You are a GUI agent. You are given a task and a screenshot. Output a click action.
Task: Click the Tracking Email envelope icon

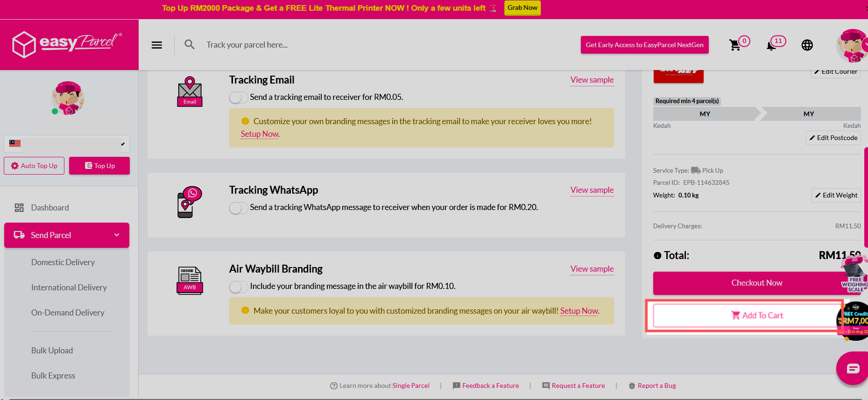190,92
